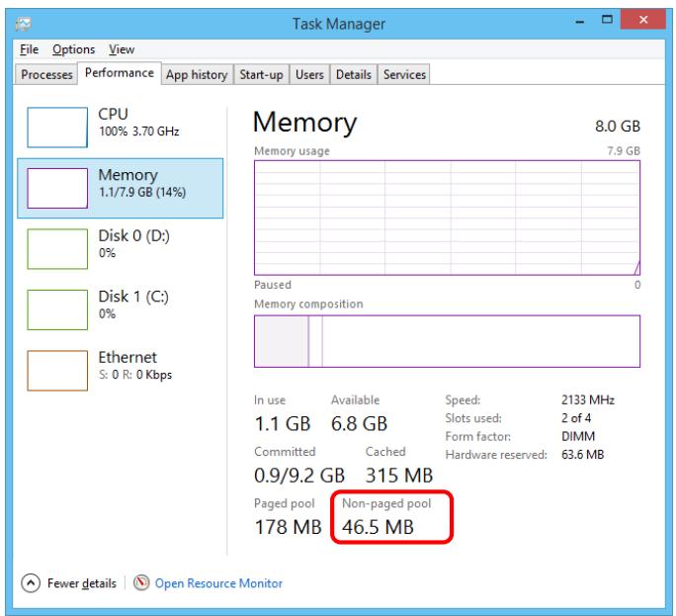Screen dimensions: 676x616
Task: Click the Paused label under graph
Action: (x=273, y=285)
